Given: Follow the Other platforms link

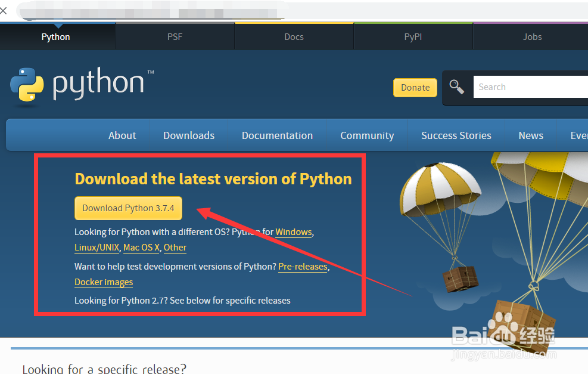Looking at the screenshot, I should [175, 248].
